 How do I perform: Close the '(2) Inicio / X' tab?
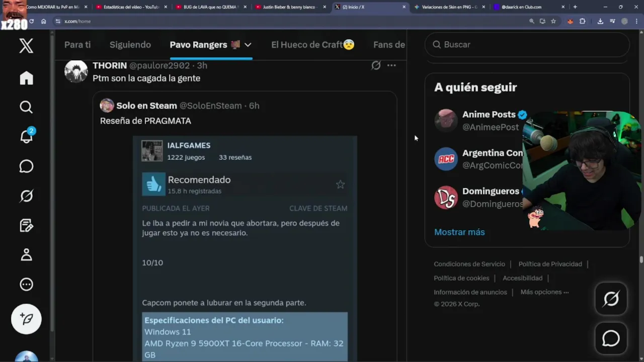point(404,7)
